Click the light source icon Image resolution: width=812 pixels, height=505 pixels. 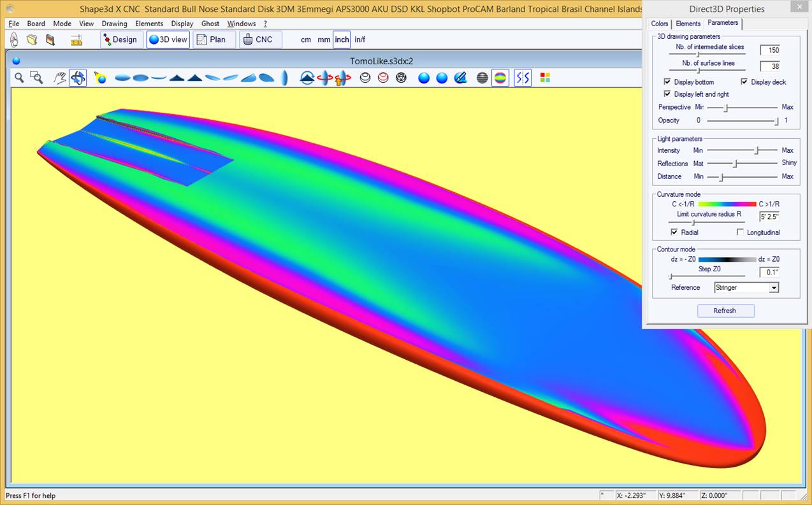[x=100, y=78]
